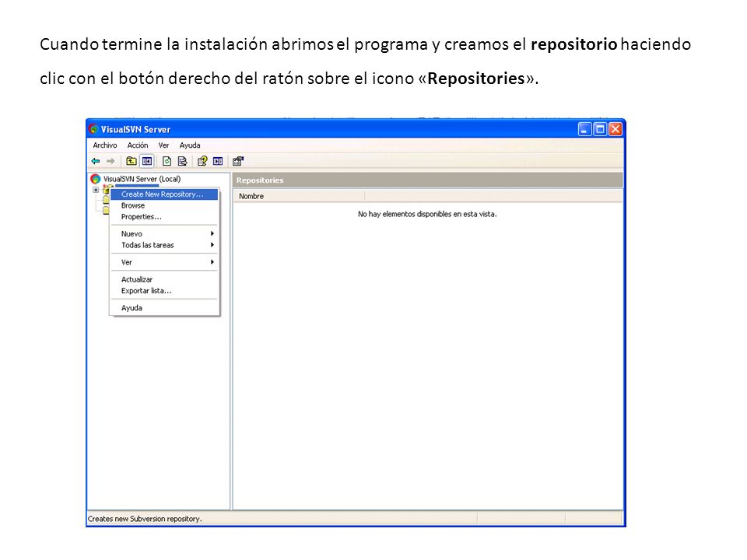Open the Nuevo submenu arrow

click(212, 234)
